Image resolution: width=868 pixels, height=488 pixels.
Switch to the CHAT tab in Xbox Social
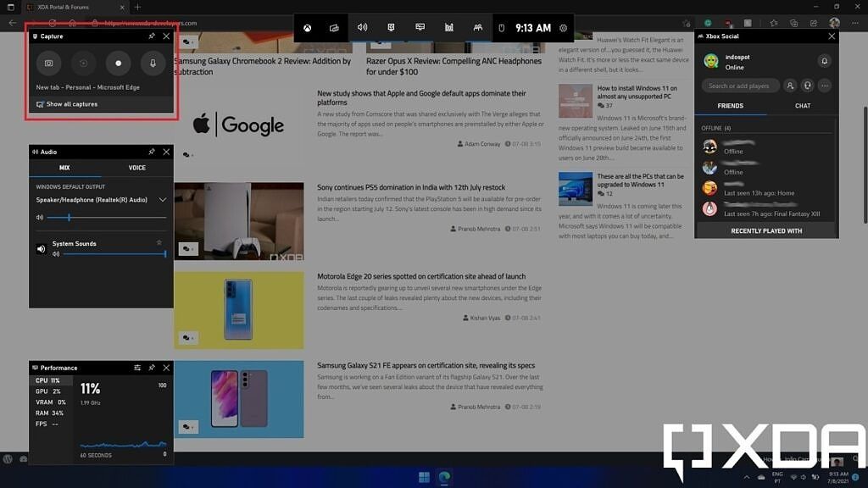point(804,105)
